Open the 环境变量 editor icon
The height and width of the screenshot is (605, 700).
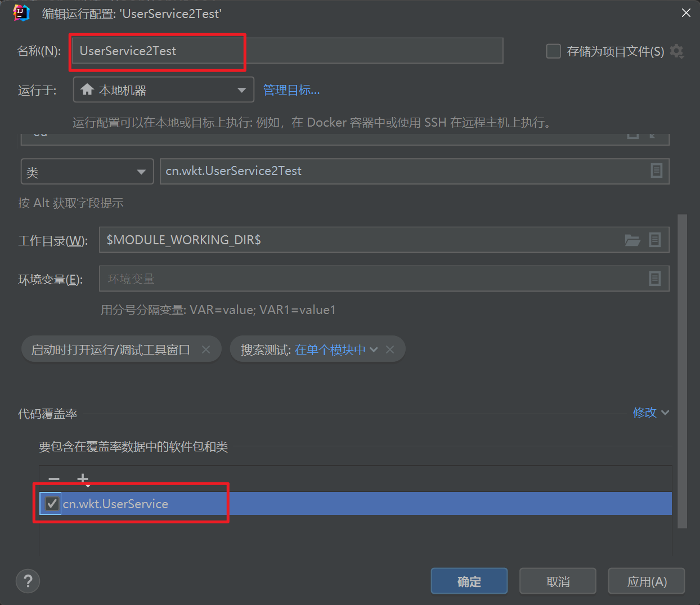tap(655, 279)
